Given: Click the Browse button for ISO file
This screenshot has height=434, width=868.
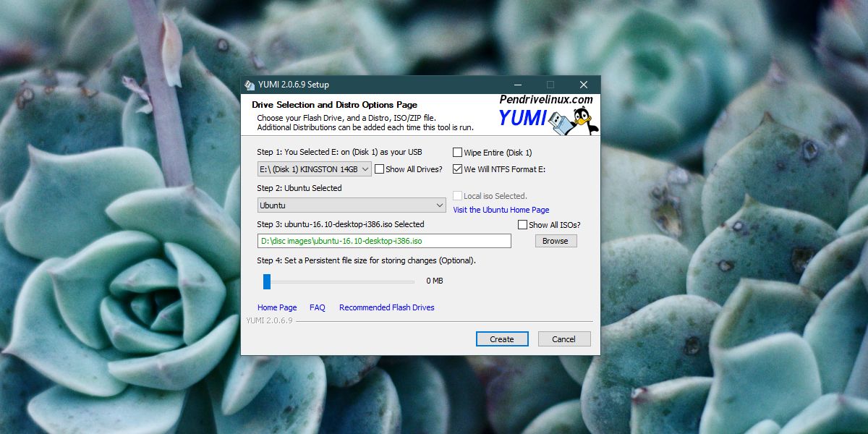Looking at the screenshot, I should point(556,241).
